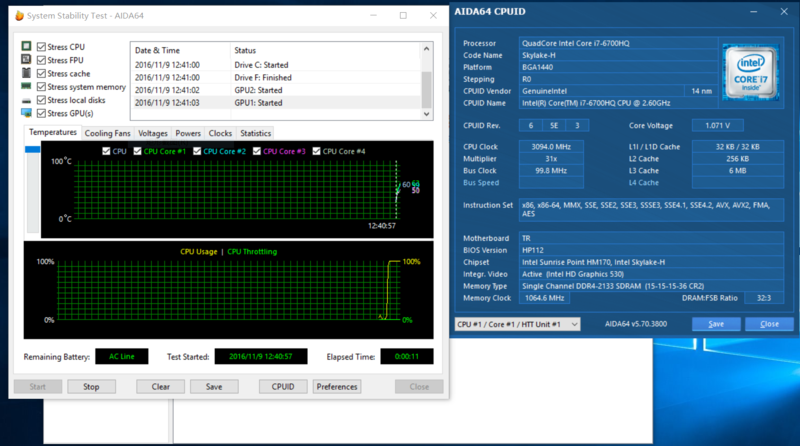Switch to the Temperatures tab
The image size is (800, 446).
tap(53, 132)
